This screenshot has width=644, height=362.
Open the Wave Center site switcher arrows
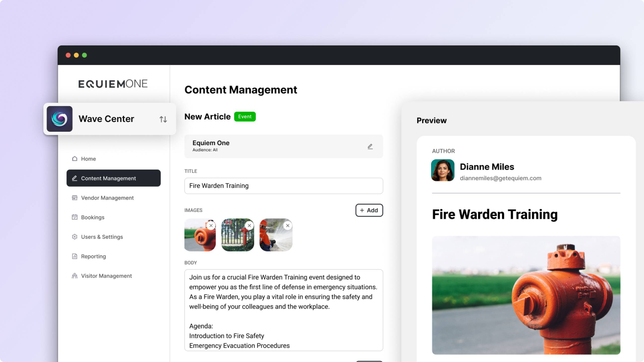point(163,119)
